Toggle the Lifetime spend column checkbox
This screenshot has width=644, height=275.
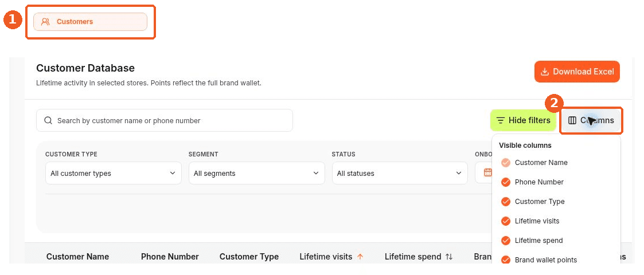(506, 241)
